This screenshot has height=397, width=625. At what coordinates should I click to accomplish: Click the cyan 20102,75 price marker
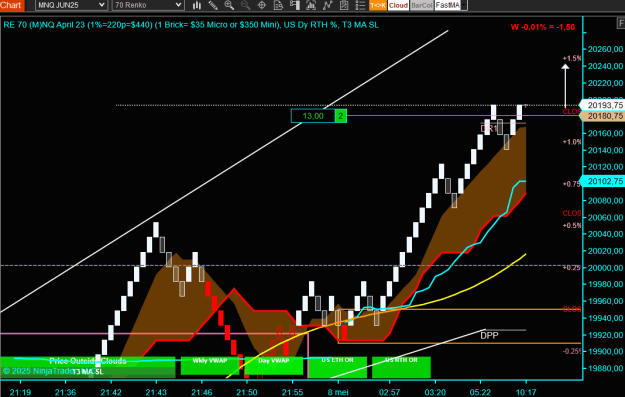tap(603, 181)
